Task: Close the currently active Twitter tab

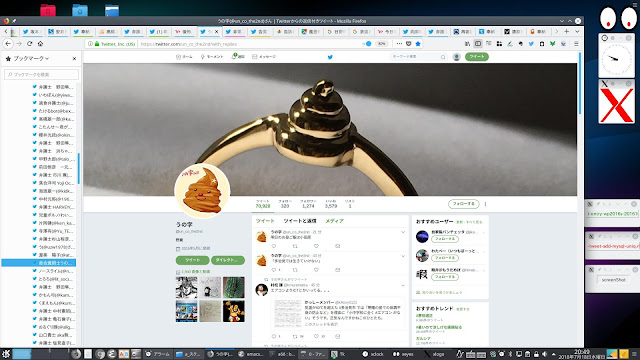Action: (216, 31)
